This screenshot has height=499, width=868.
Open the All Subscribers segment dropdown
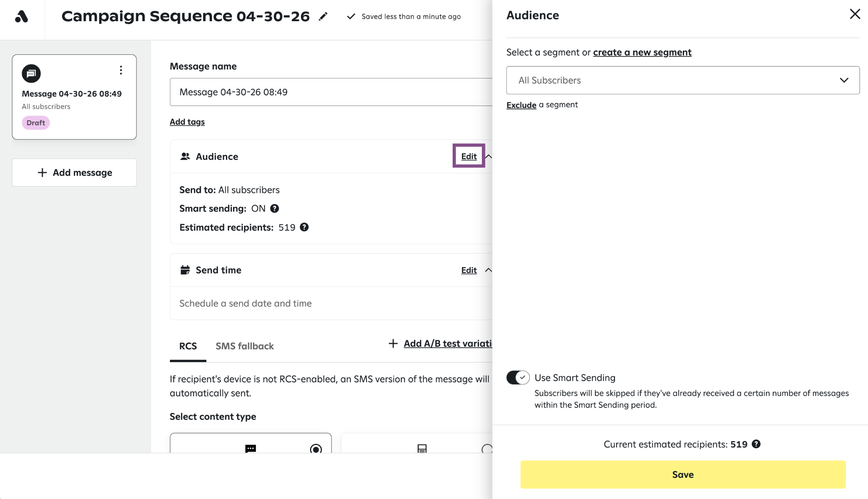point(683,80)
